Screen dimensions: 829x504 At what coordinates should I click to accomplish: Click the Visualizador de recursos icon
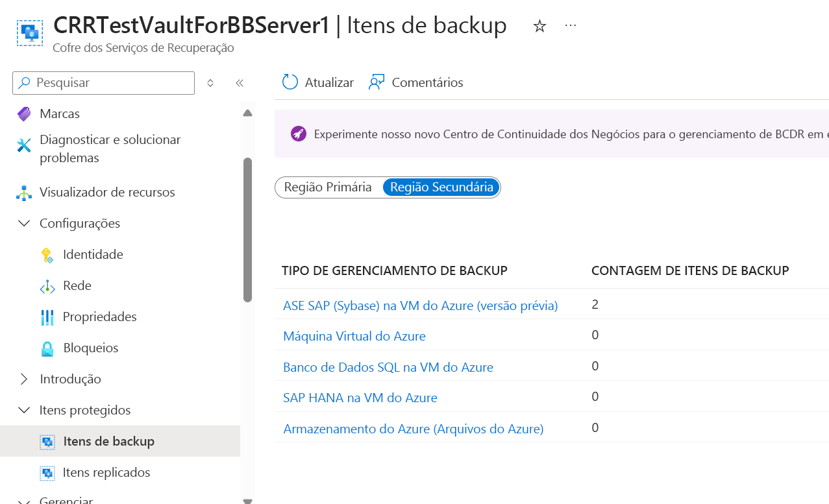(24, 193)
